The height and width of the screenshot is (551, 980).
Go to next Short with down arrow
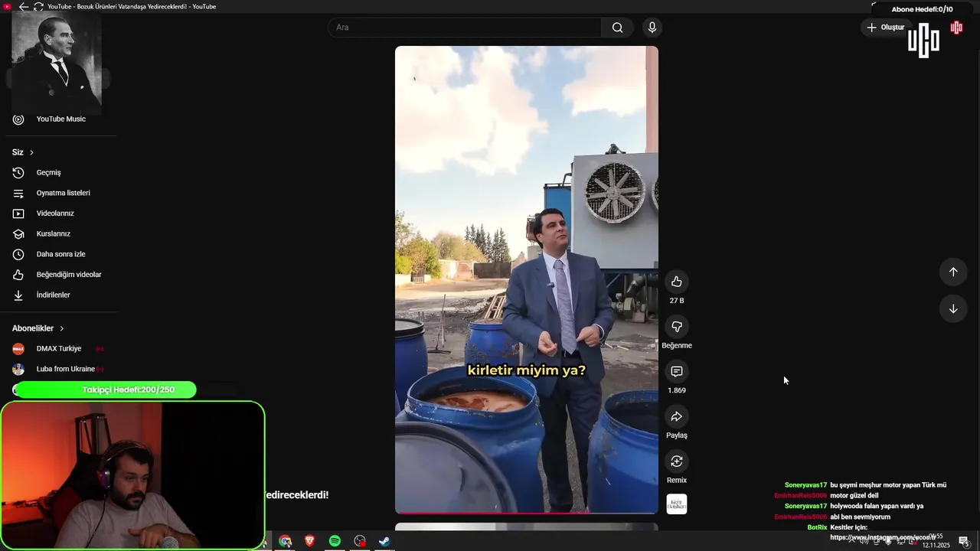pyautogui.click(x=953, y=308)
